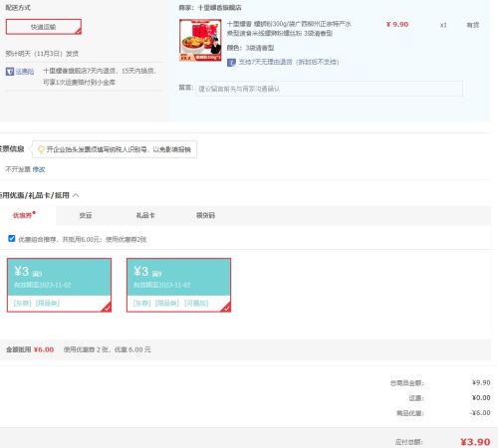Viewport: 498px width, 448px height.
Task: Collapse the coupon/gift card section chevron
Action: click(x=76, y=195)
